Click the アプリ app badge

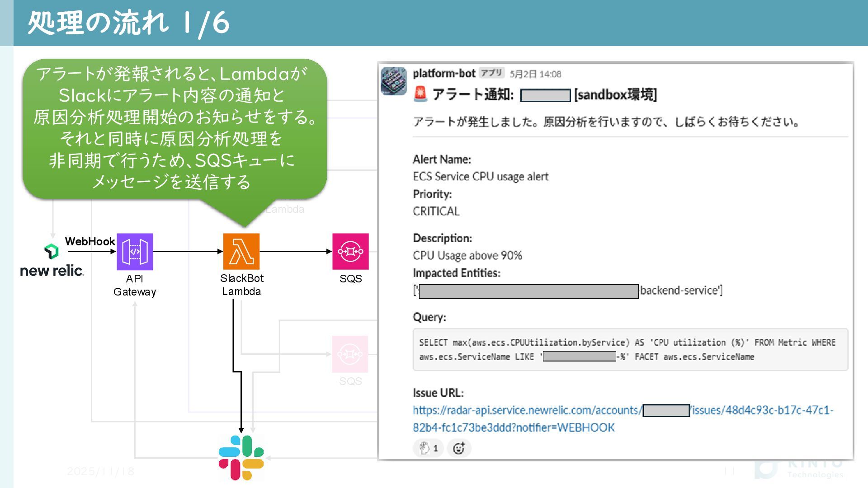491,73
